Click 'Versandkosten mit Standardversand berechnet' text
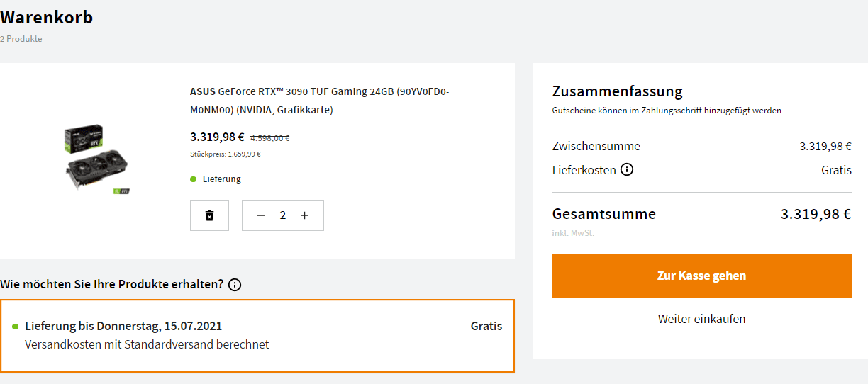The height and width of the screenshot is (384, 868). [x=147, y=344]
